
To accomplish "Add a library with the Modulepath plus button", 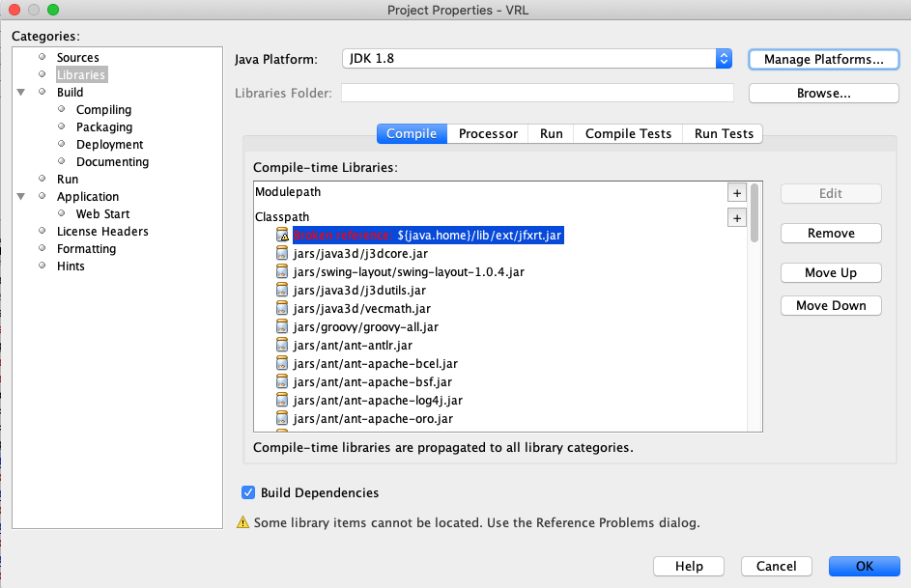I will click(x=737, y=193).
